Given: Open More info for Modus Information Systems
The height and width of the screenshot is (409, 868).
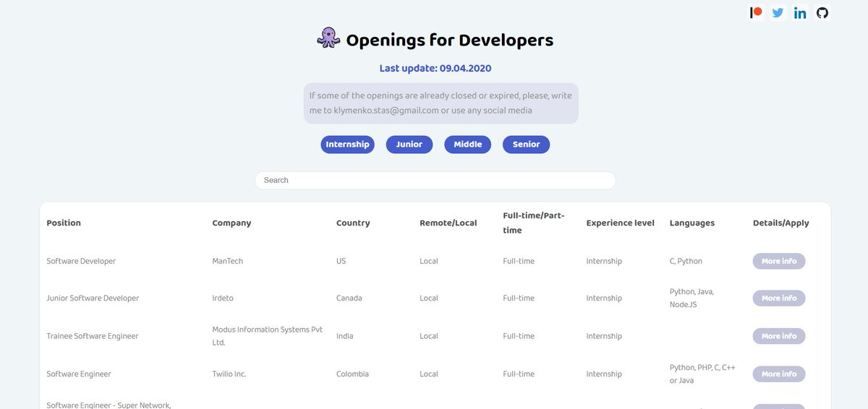Looking at the screenshot, I should pyautogui.click(x=779, y=336).
